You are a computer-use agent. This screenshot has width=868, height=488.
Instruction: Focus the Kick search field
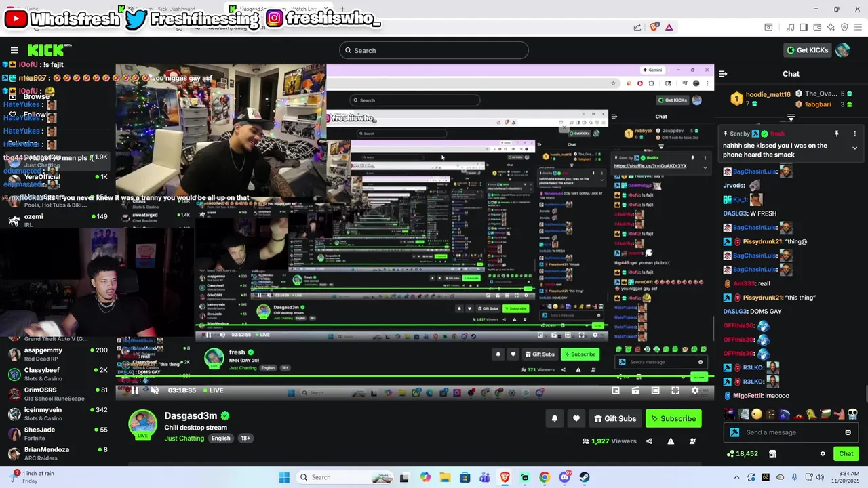[x=434, y=50]
